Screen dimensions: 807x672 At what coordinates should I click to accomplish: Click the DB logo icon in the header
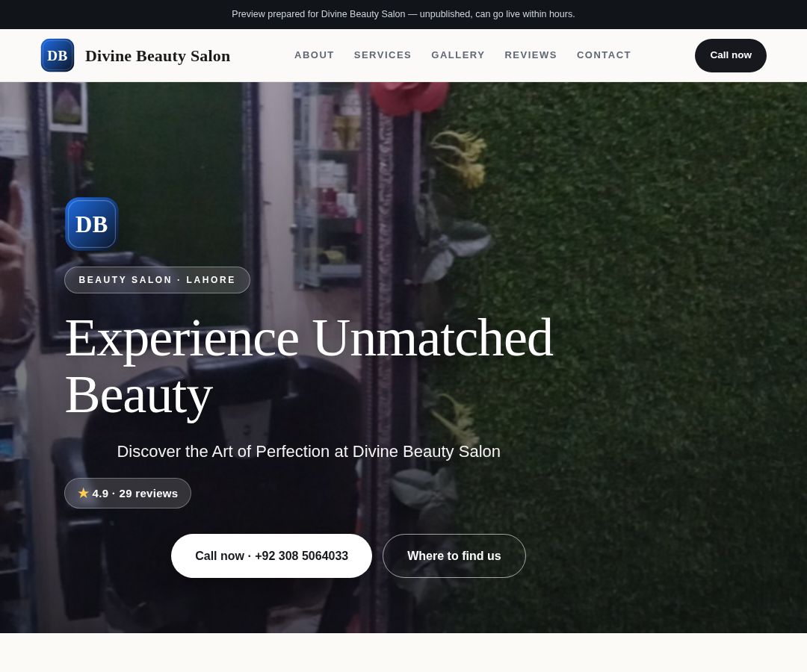coord(57,55)
